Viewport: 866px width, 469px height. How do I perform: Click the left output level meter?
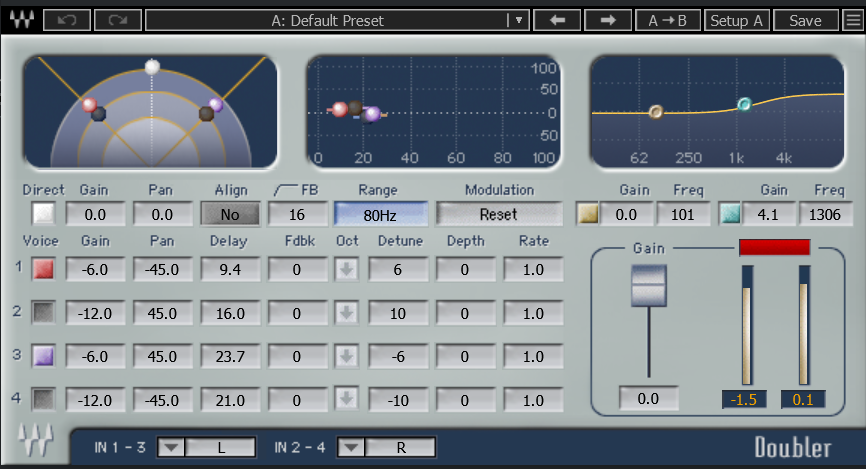(x=747, y=325)
